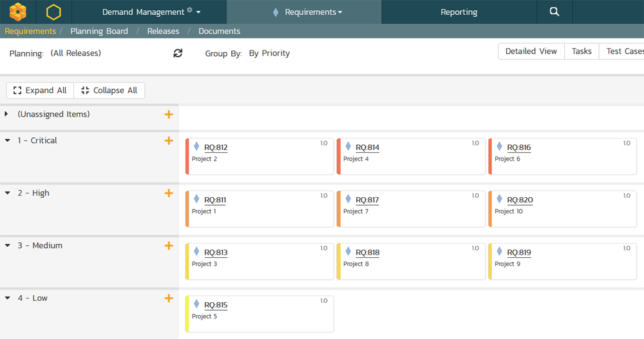Go to the Reporting menu
Image resolution: width=644 pixels, height=339 pixels.
459,12
